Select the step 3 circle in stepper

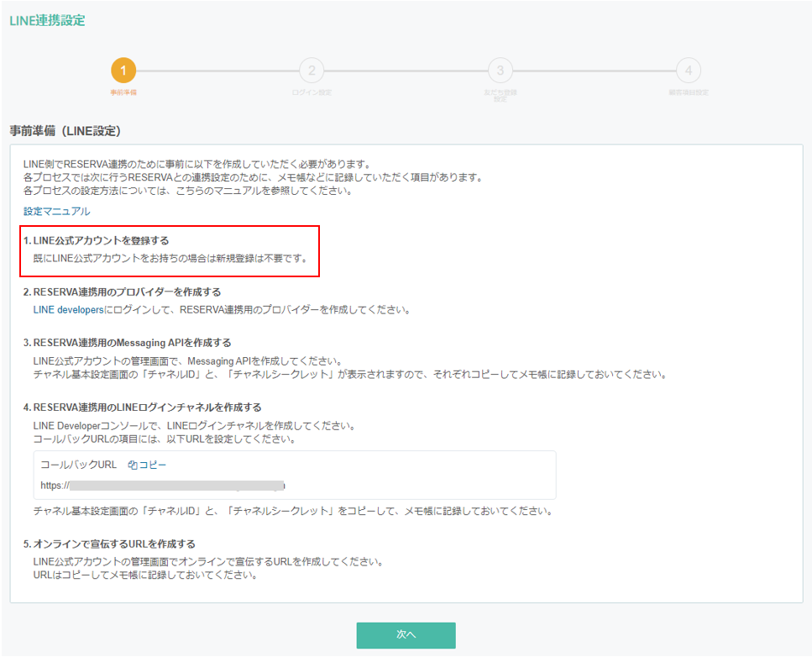(x=500, y=71)
